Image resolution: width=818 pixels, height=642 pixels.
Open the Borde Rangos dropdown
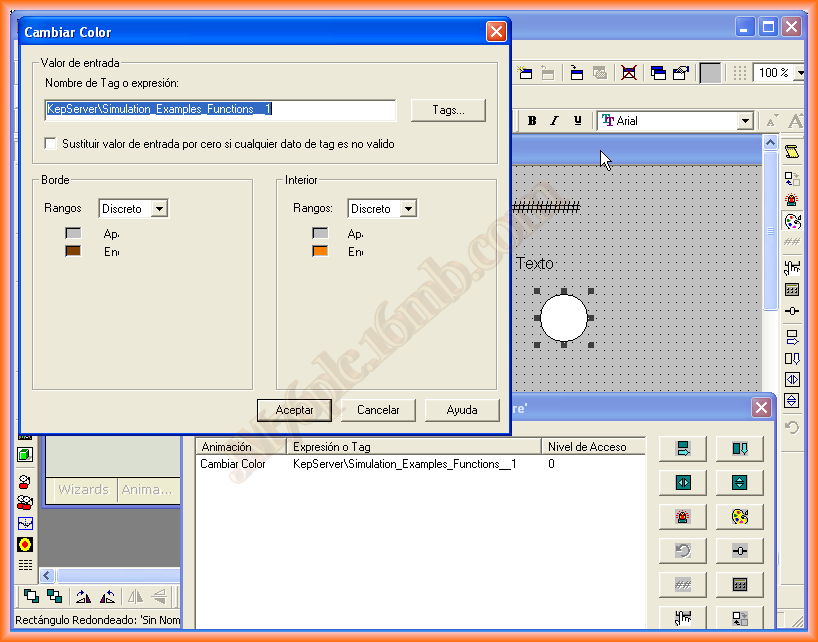coord(158,209)
